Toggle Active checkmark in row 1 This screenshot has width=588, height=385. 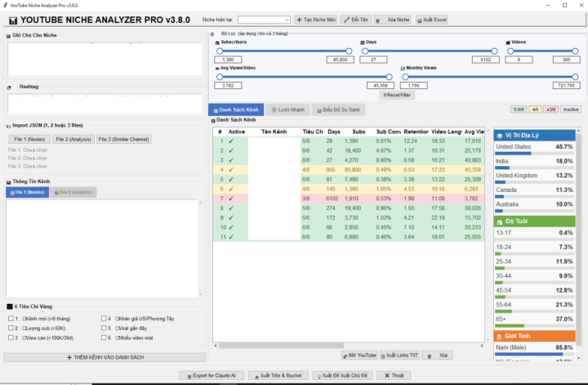click(x=231, y=141)
